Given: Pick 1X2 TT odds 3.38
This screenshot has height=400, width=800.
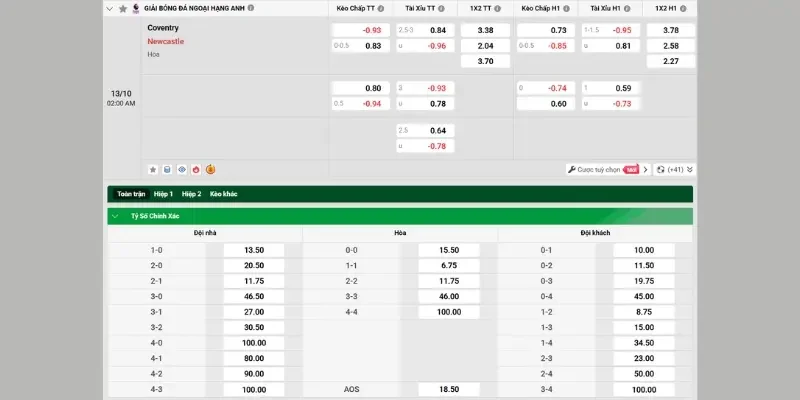Looking at the screenshot, I should click(485, 30).
